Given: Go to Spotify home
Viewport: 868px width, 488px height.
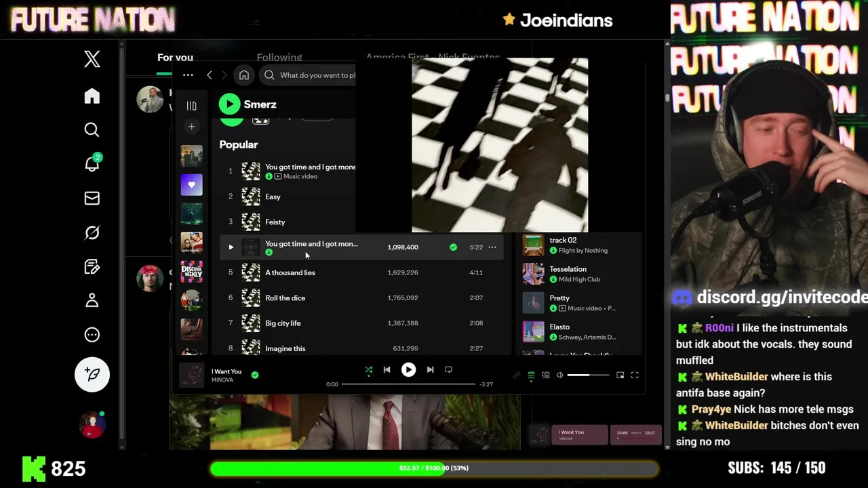Looking at the screenshot, I should (244, 75).
